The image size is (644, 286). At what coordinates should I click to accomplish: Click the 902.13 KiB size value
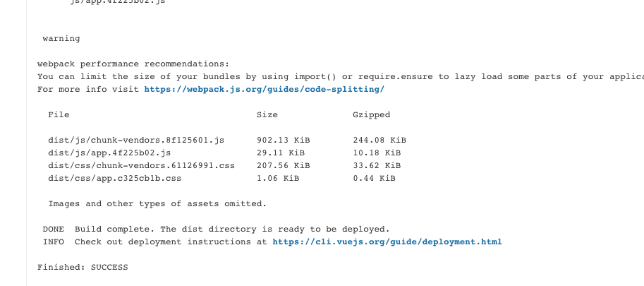click(284, 140)
